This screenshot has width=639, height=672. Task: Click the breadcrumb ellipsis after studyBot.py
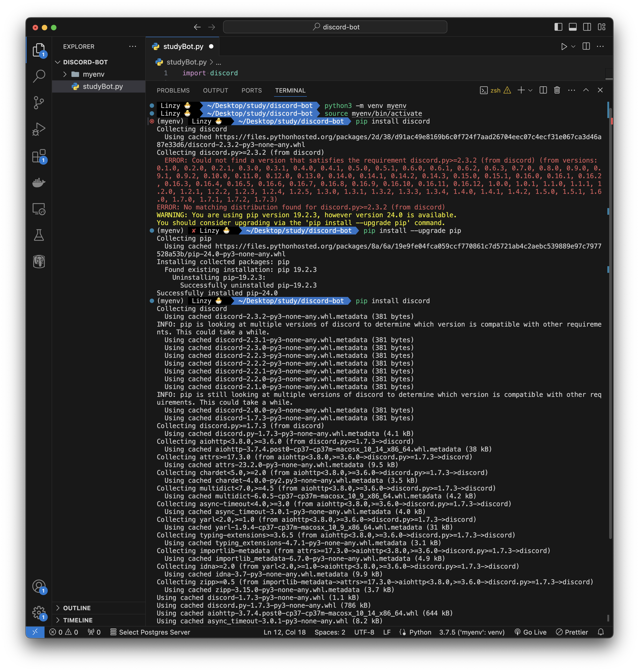point(218,62)
